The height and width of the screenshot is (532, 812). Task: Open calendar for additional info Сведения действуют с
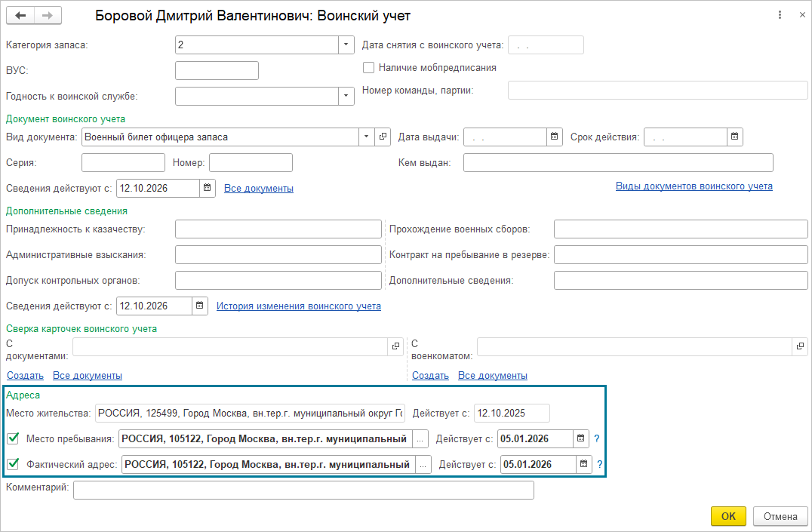click(x=199, y=306)
